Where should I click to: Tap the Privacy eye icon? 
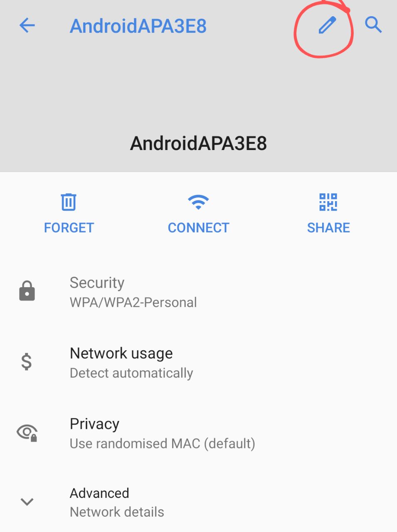tap(27, 433)
